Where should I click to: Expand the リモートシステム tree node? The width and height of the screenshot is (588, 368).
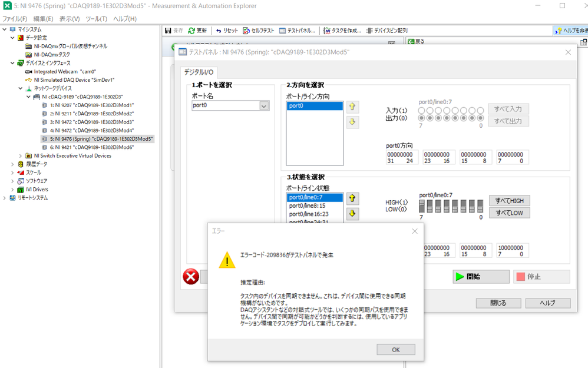click(5, 198)
